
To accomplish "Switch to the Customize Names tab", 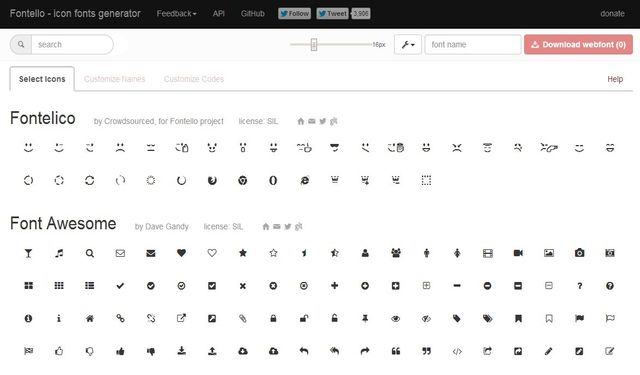I will 114,79.
